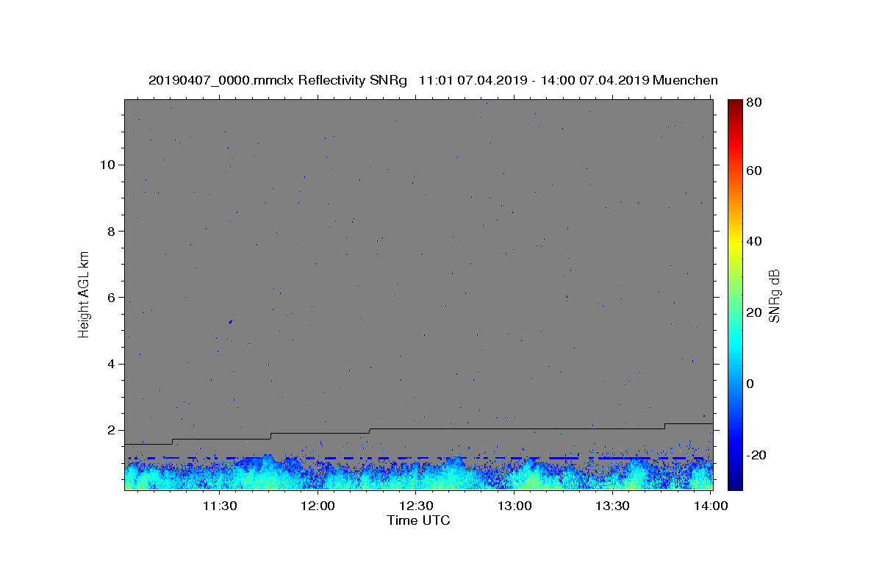Click the height axis label 2
The image size is (882, 588).
(112, 430)
